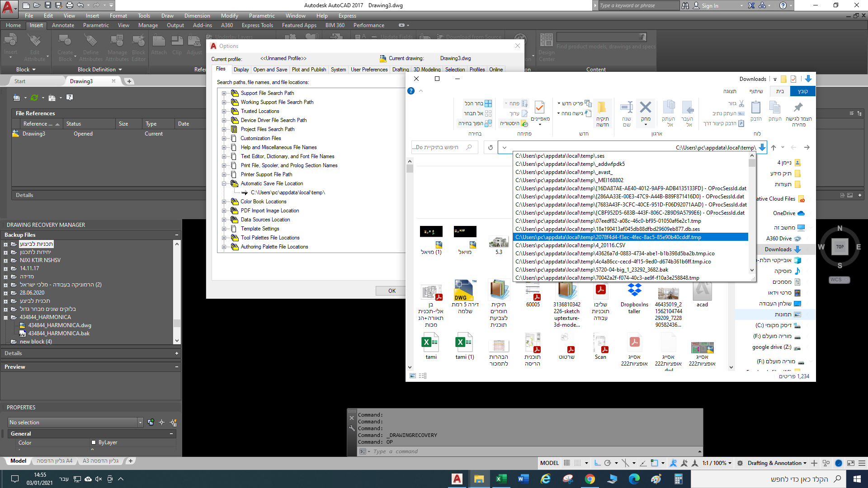Click the Excel icon in taskbar
The height and width of the screenshot is (488, 868).
pyautogui.click(x=501, y=479)
